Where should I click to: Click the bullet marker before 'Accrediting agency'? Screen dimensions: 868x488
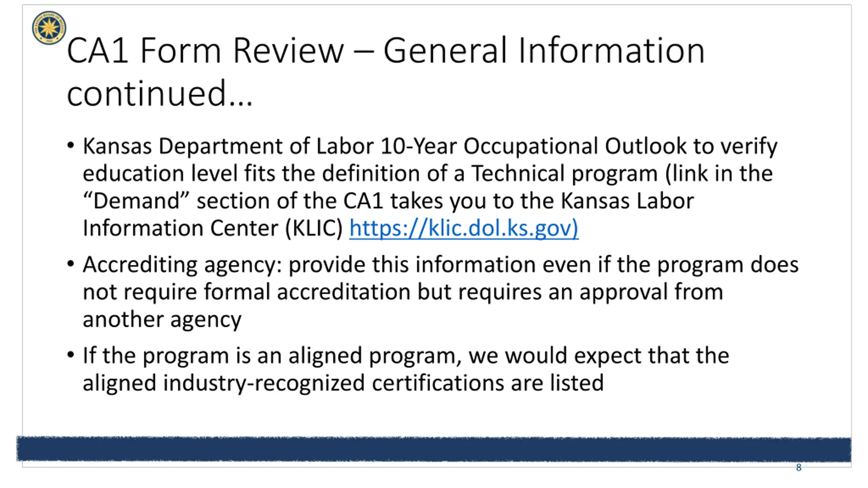point(71,264)
